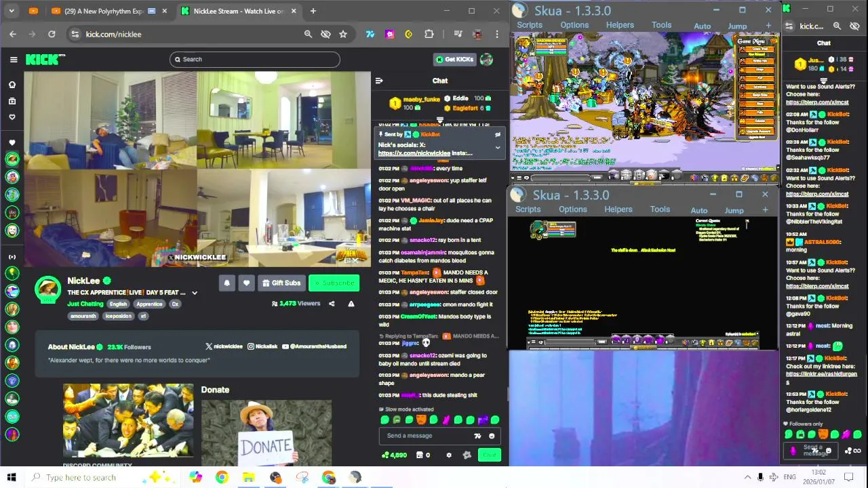Open Helpers menu in top Skua window
868x488 pixels.
click(x=620, y=25)
